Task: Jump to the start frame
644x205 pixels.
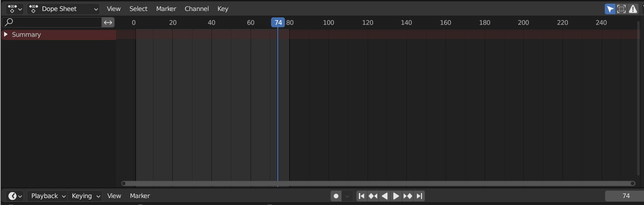Action: [362, 196]
